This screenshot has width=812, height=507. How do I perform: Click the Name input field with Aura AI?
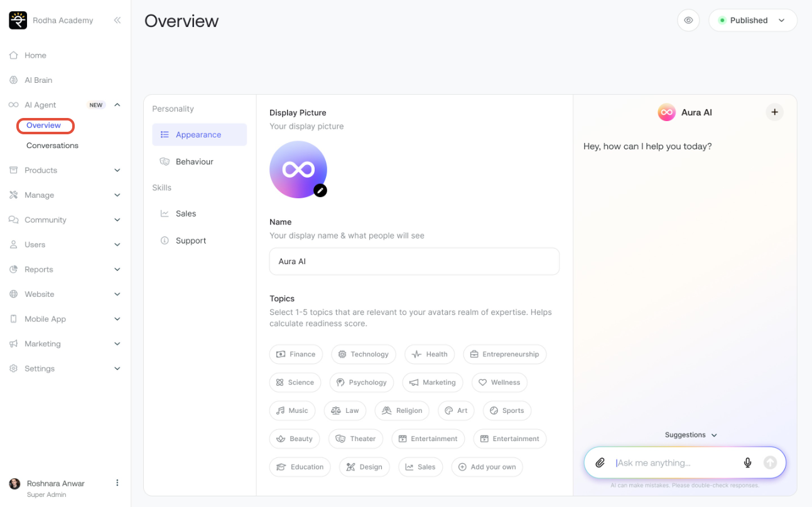(x=414, y=262)
